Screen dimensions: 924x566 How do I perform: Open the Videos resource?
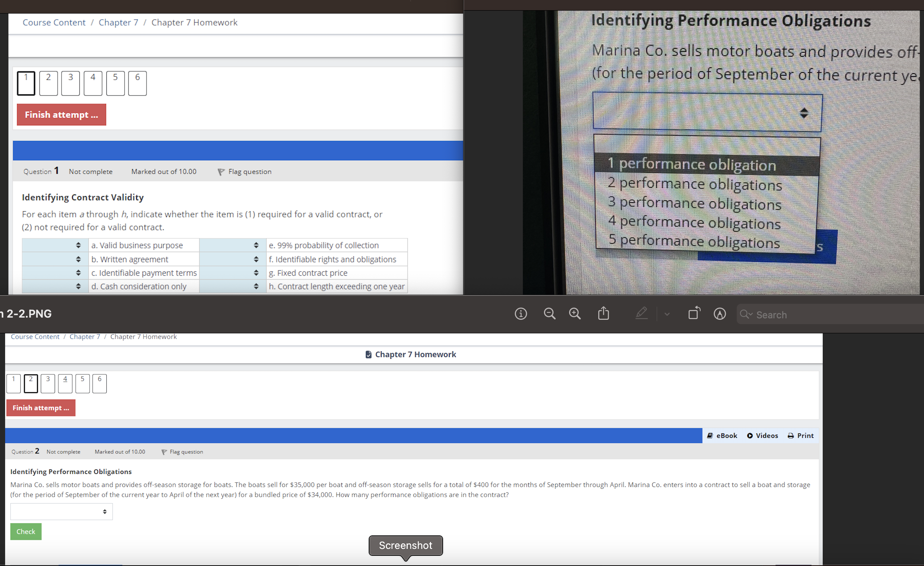[x=762, y=435]
